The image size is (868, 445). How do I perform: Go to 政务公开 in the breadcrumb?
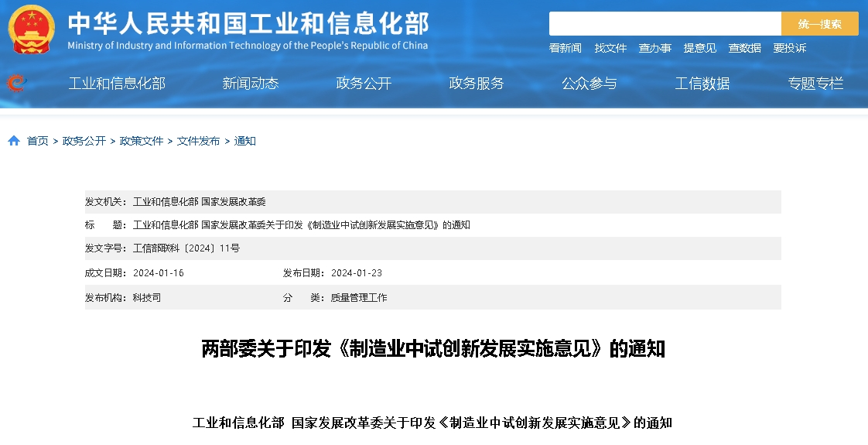[x=84, y=141]
